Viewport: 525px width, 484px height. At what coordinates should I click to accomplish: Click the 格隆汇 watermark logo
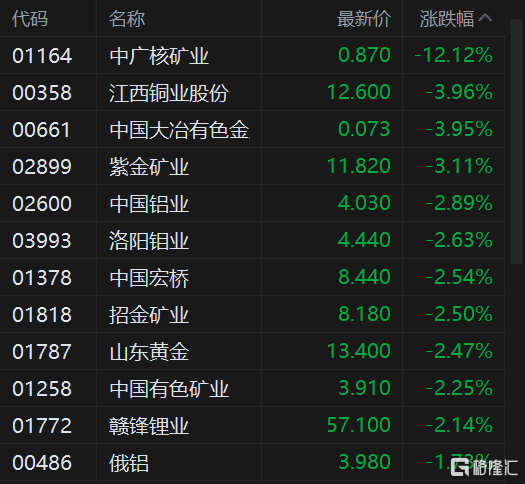coord(484,467)
